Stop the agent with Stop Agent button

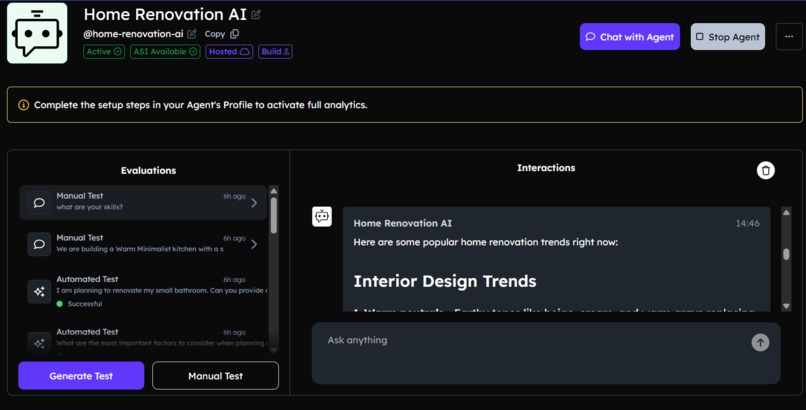727,36
